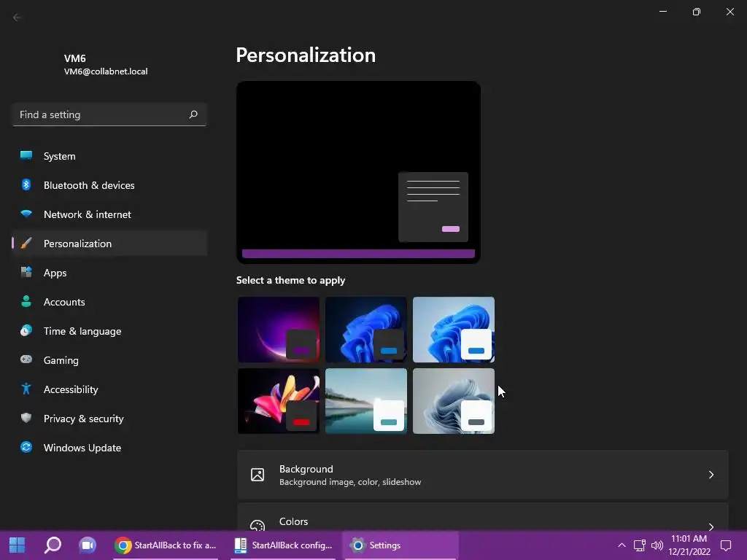Open the network tray icon
747x560 pixels.
639,545
